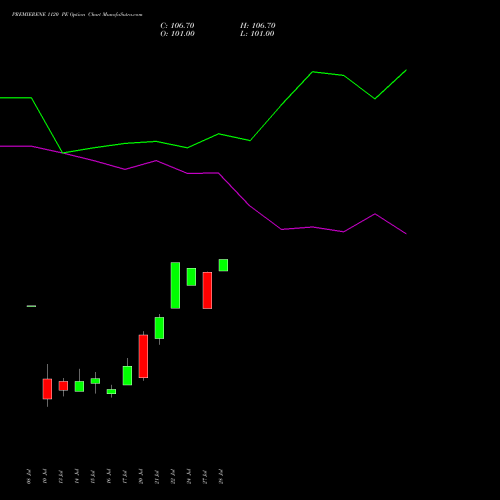This screenshot has height=500, width=500.
Task: Click the small flat green dash on 08 Jul
Action: click(31, 306)
